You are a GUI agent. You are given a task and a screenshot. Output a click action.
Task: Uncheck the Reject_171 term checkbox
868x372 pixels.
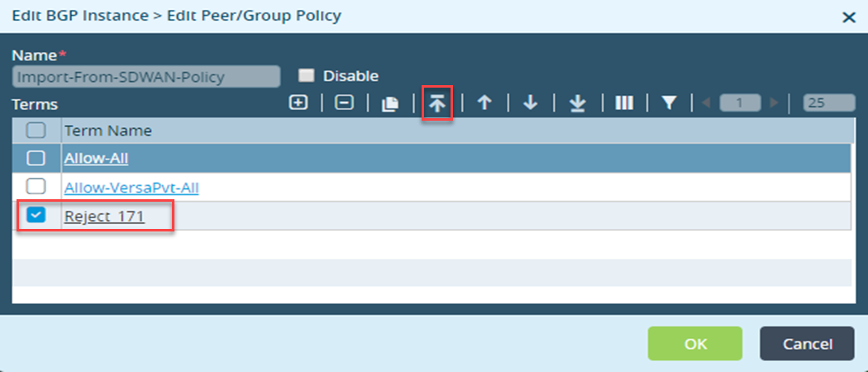pos(36,215)
